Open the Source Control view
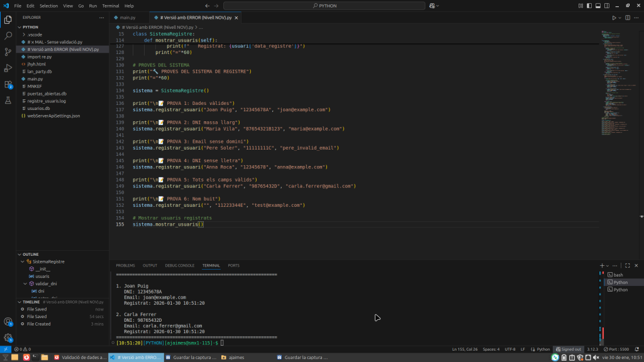The image size is (644, 362). point(8,52)
